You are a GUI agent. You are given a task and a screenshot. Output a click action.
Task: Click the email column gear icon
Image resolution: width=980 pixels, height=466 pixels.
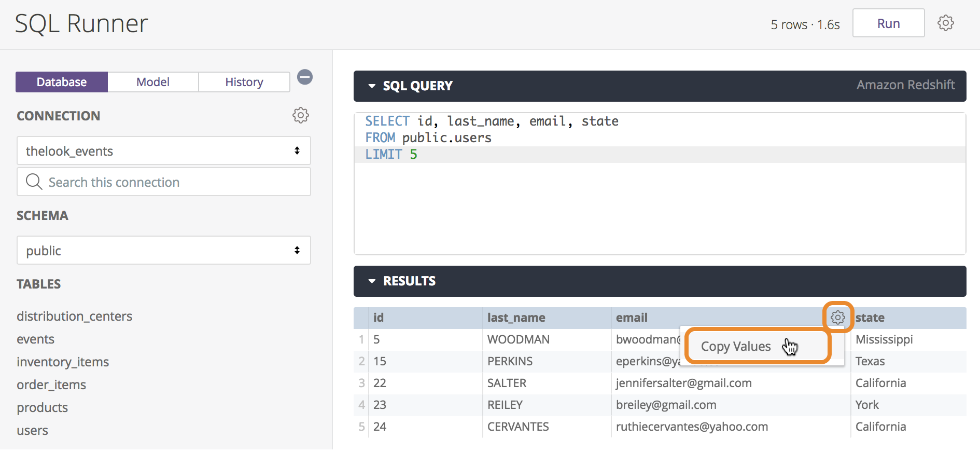(837, 317)
